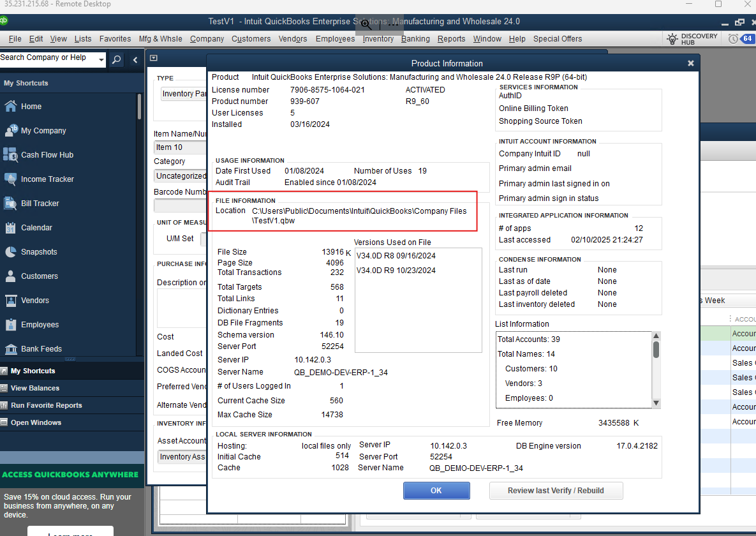Open the Reports menu
Image resolution: width=756 pixels, height=536 pixels.
pos(451,38)
